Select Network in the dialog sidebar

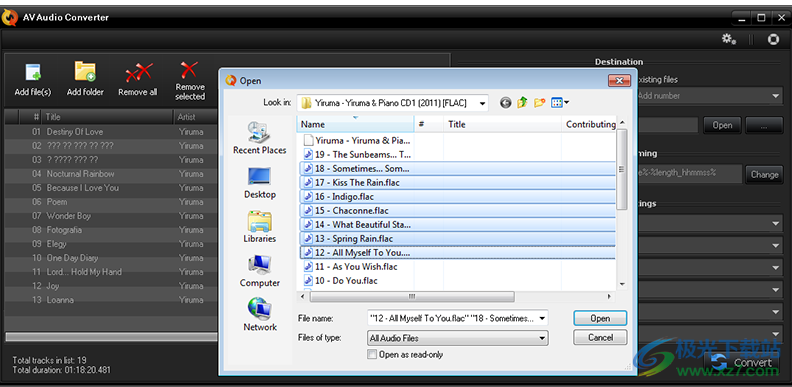[x=260, y=314]
